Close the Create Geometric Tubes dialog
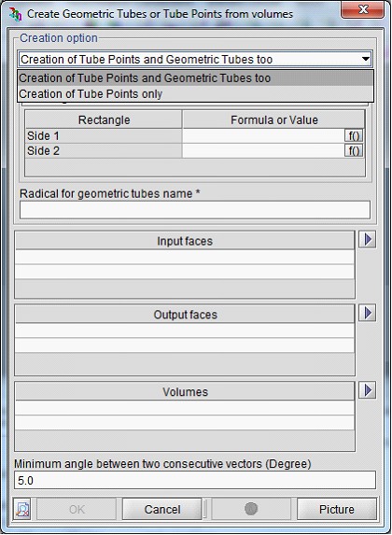Image resolution: width=392 pixels, height=535 pixels. tap(363, 9)
